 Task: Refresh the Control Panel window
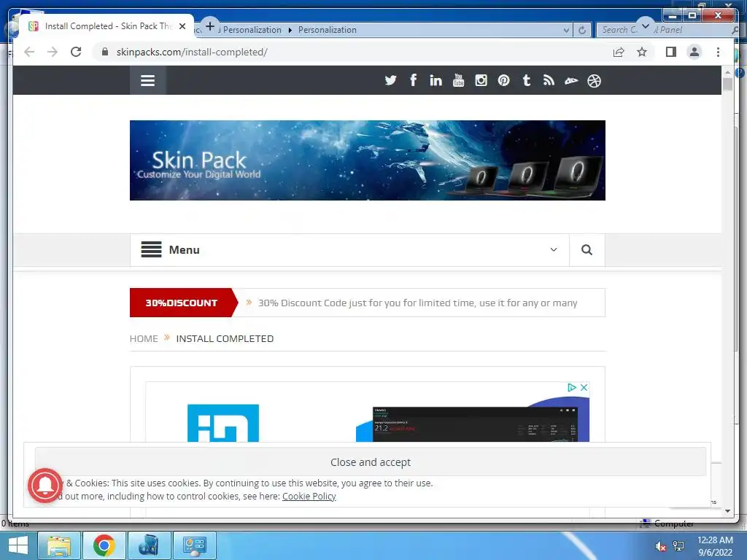581,30
